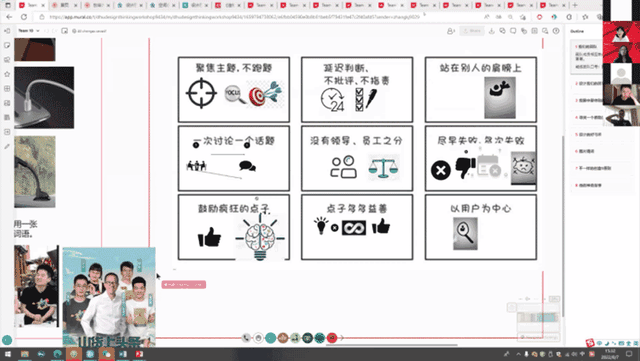This screenshot has width=640, height=361.
Task: Open the download export icon in top toolbar
Action: click(x=492, y=31)
